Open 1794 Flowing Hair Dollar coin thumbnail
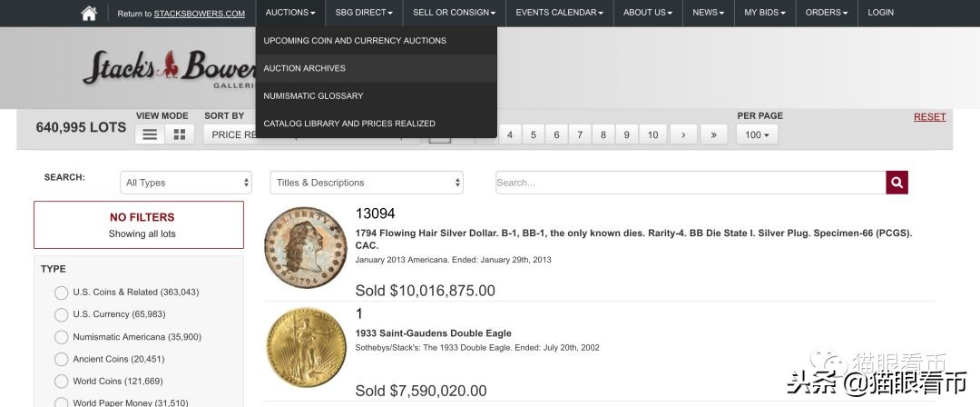This screenshot has width=980, height=407. (x=306, y=247)
